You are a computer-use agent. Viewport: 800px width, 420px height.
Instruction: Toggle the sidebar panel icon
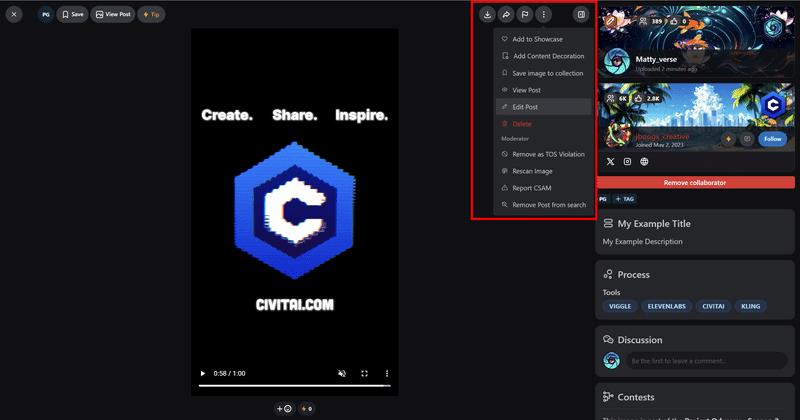click(x=581, y=14)
